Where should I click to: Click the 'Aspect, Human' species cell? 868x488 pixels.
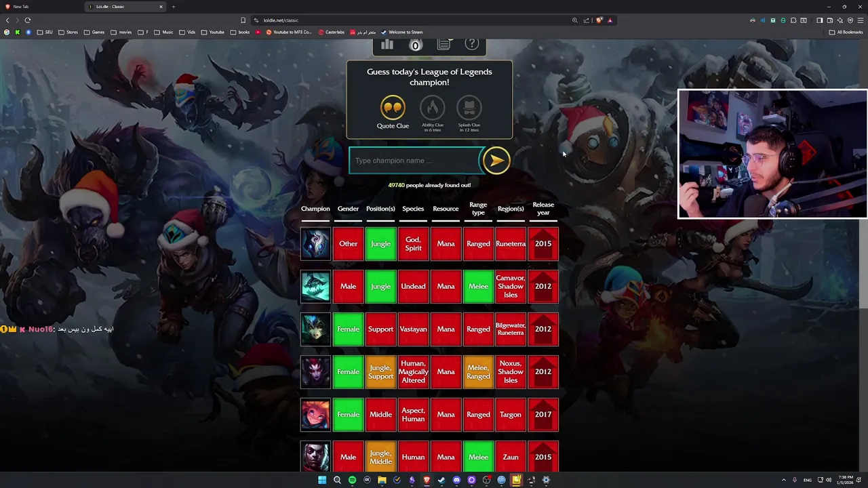click(413, 415)
